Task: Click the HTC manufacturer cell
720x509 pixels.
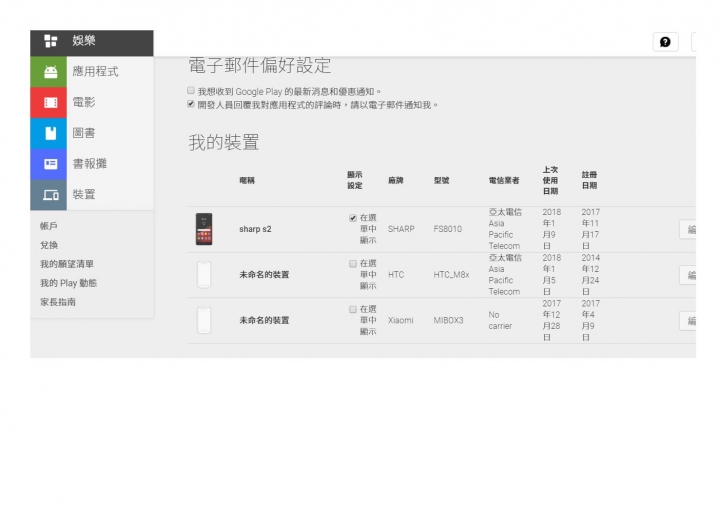Action: 396,275
